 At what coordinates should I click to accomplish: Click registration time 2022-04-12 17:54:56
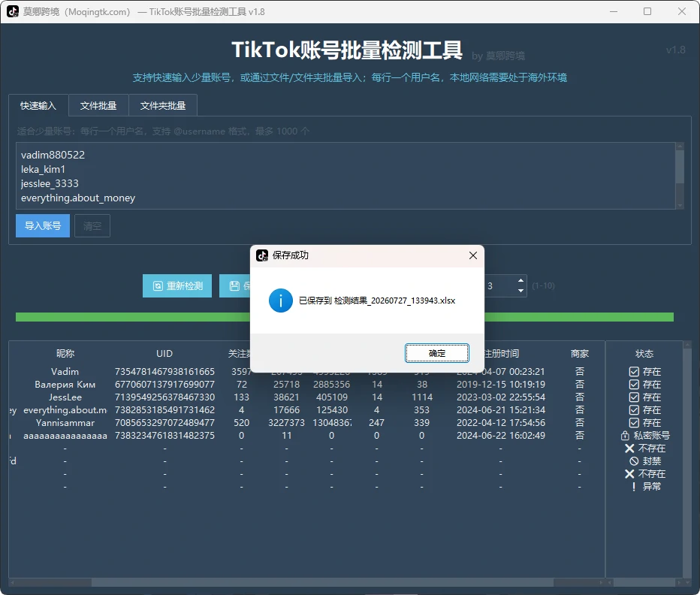click(501, 422)
